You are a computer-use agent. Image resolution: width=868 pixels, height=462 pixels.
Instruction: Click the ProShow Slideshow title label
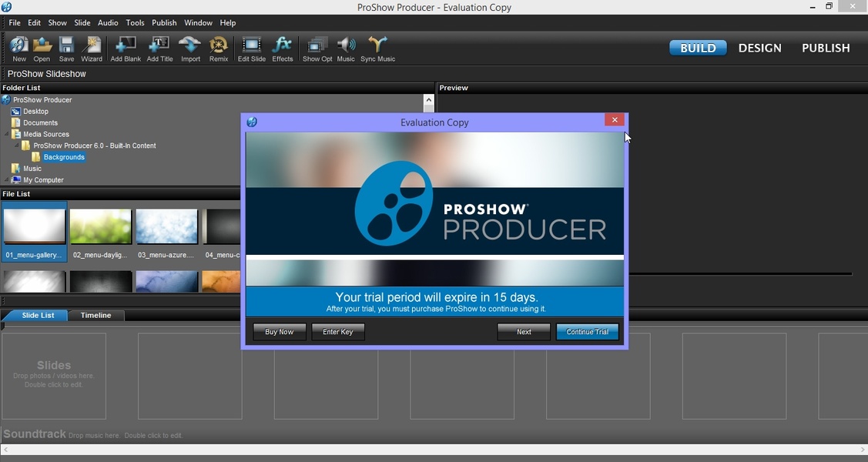click(46, 74)
